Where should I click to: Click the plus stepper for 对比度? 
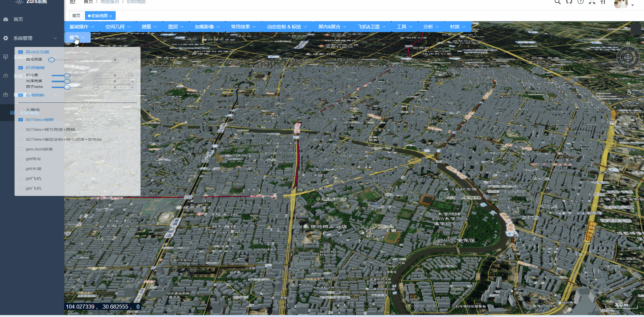[x=133, y=75]
